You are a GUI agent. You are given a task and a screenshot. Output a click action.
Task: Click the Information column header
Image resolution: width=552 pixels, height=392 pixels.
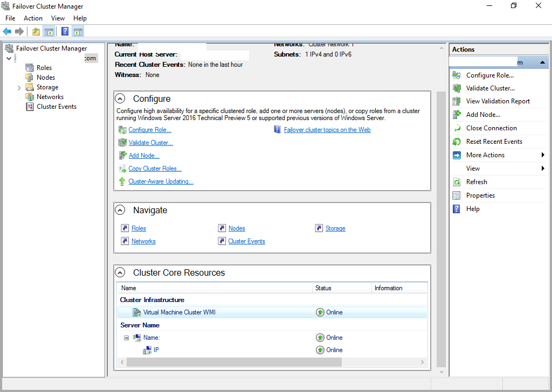click(399, 288)
